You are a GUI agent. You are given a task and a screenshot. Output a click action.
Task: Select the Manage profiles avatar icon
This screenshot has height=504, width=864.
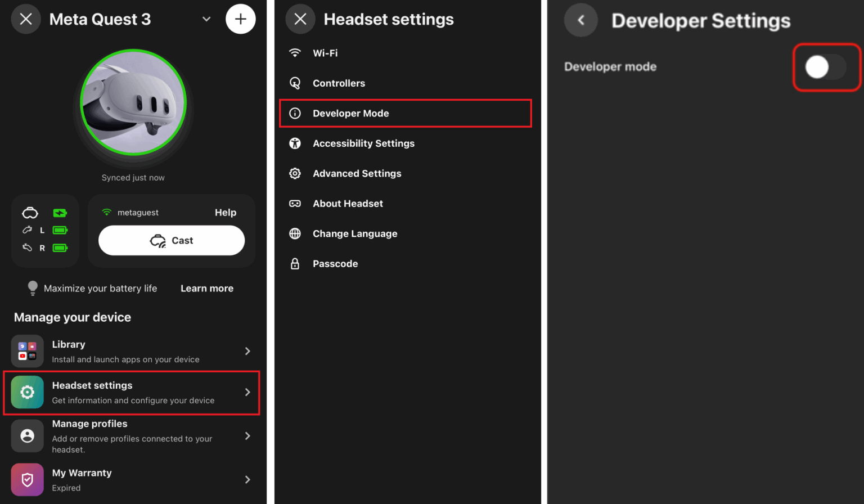pos(27,436)
